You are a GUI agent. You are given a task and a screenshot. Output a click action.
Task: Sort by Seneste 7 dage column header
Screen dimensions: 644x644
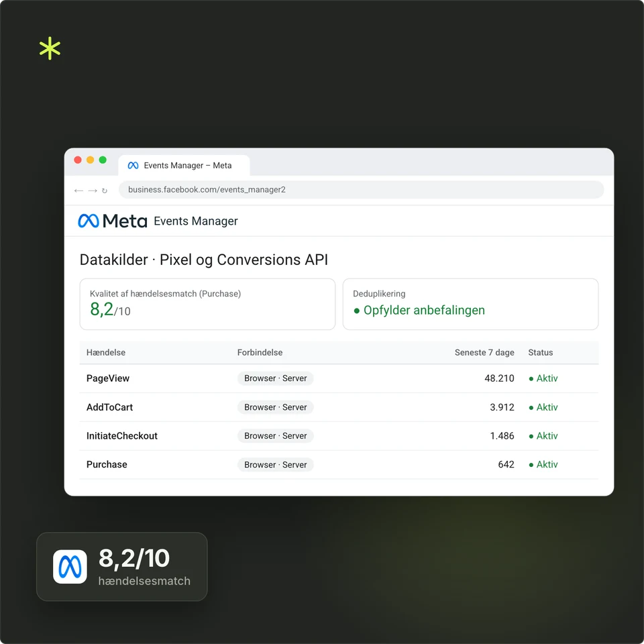pos(484,352)
